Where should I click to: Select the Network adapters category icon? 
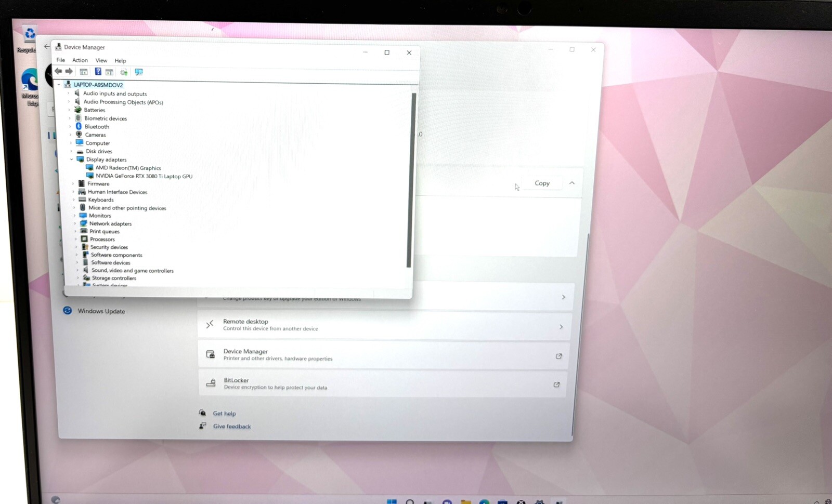(83, 223)
